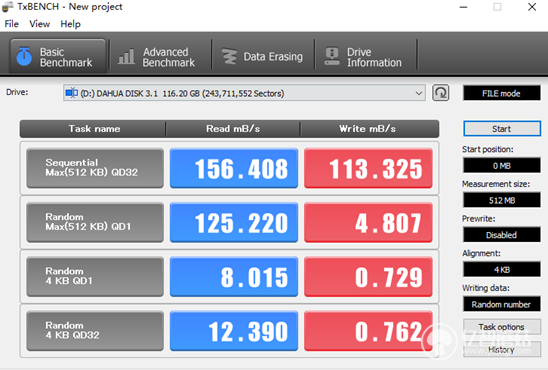Screen dimensions: 548x370
Task: Open the File menu
Action: tap(12, 24)
